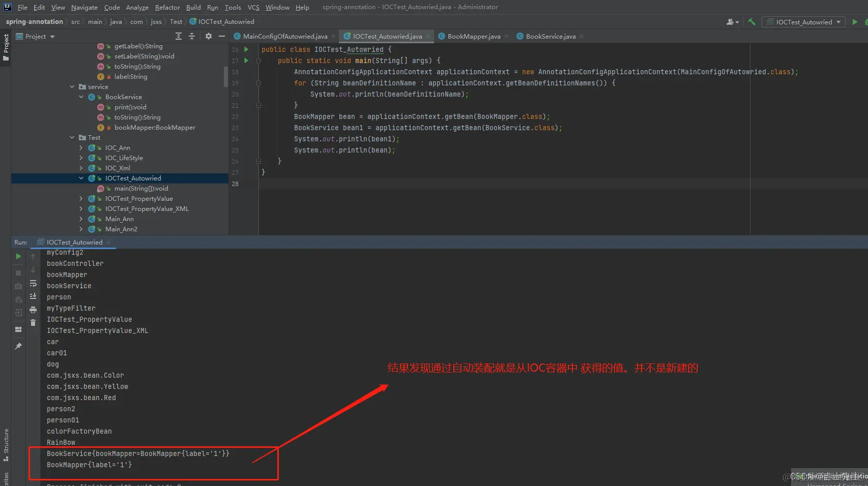
Task: Click Expand All in the Project panel toolbar
Action: click(x=178, y=36)
